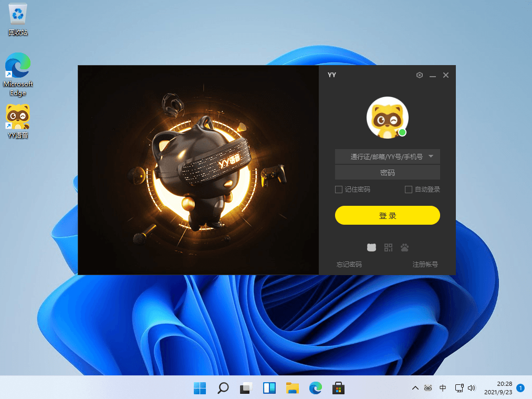Select Microsoft Edge desktop shortcut
This screenshot has height=399, width=532.
click(x=18, y=75)
